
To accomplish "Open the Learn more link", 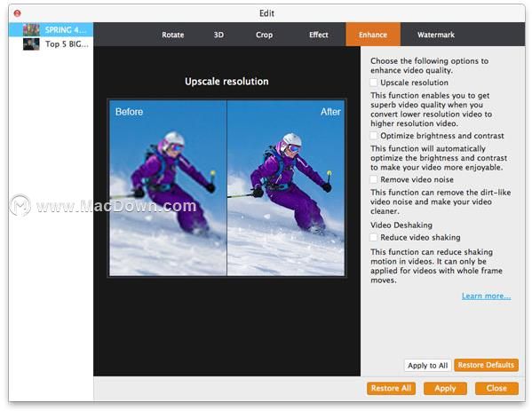I will [486, 296].
